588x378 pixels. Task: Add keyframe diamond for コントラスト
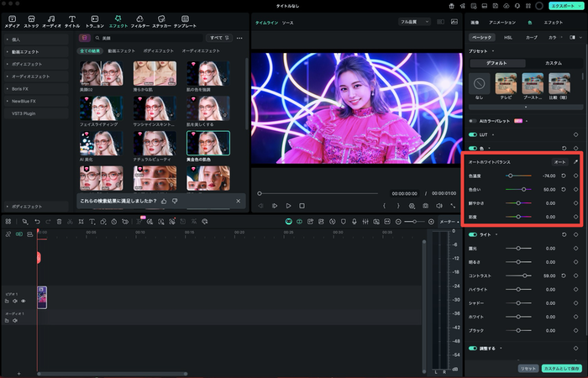point(575,276)
